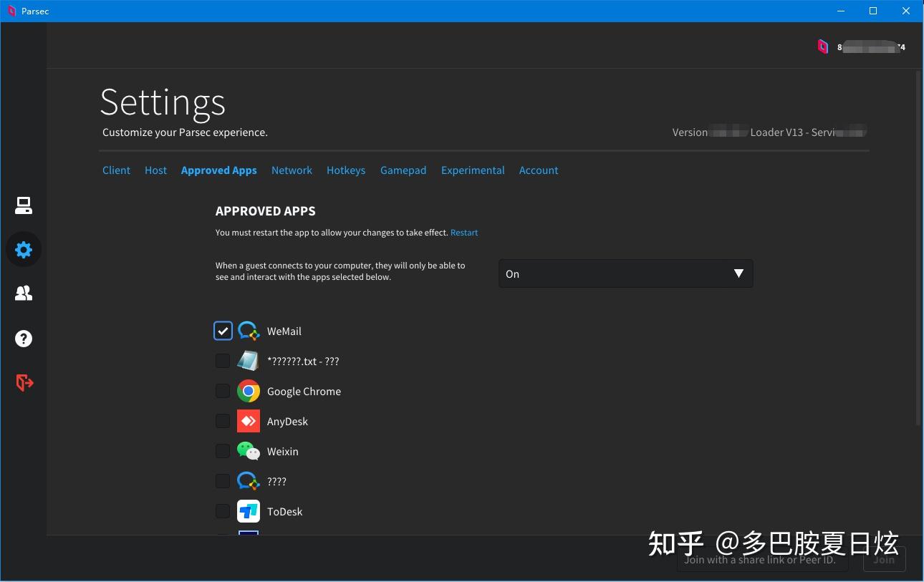This screenshot has width=924, height=582.
Task: Click the Weixin icon in the app list
Action: coord(248,451)
